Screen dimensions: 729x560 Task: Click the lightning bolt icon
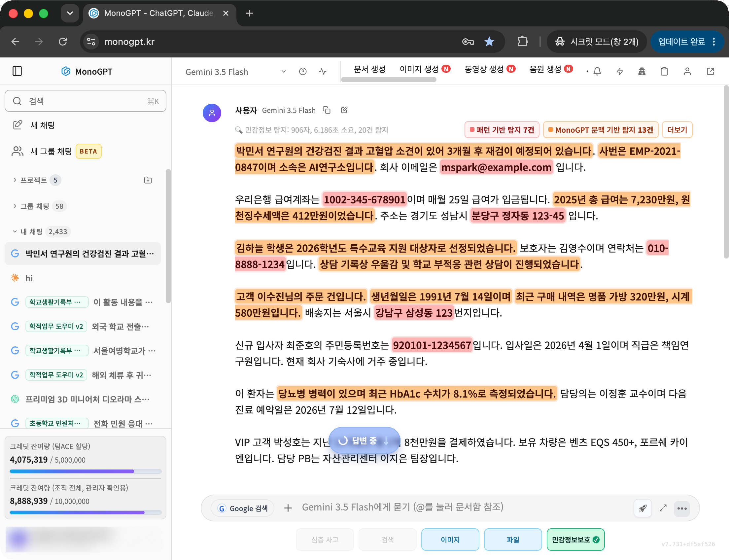tap(620, 71)
